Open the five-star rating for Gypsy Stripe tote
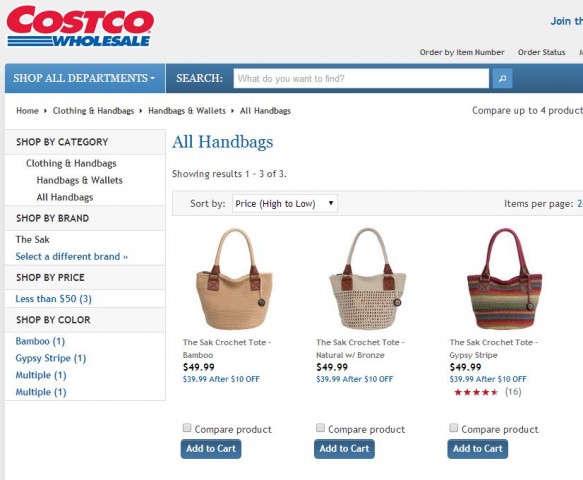 (x=476, y=392)
